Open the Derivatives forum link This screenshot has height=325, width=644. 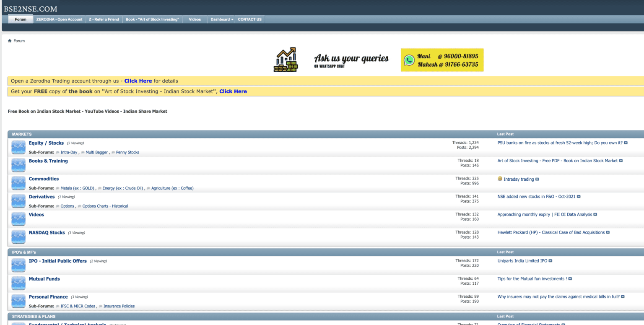(42, 197)
